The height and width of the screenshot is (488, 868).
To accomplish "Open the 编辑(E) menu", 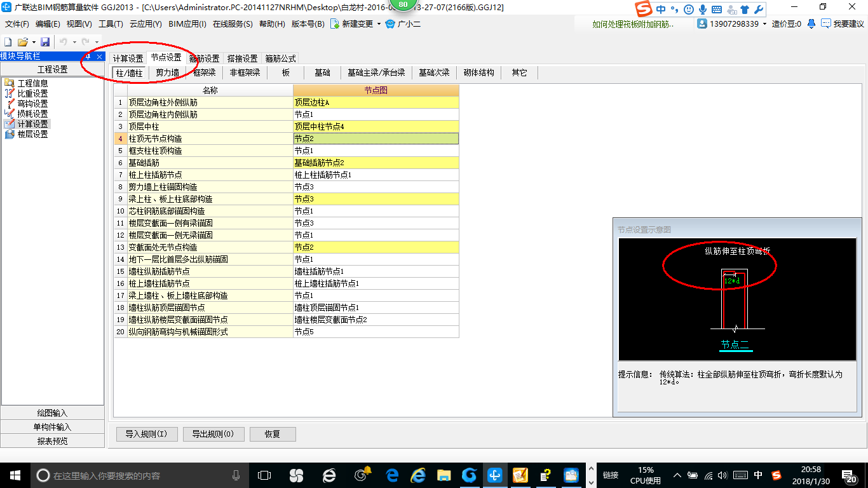I will (48, 24).
